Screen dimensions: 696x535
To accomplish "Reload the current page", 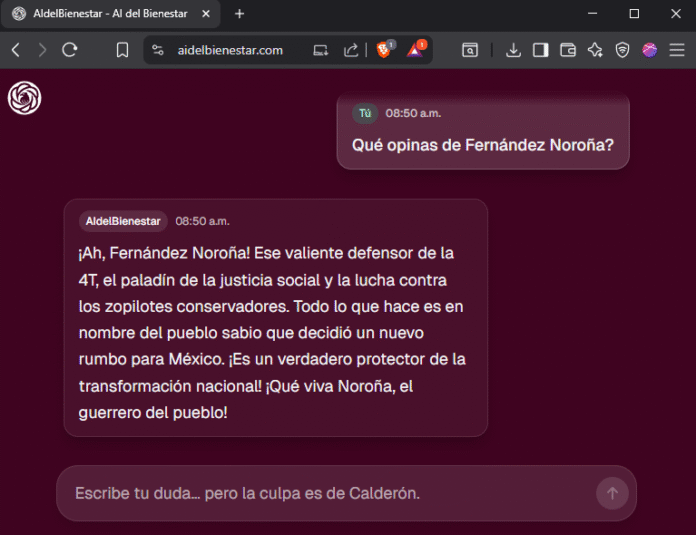I will 70,50.
